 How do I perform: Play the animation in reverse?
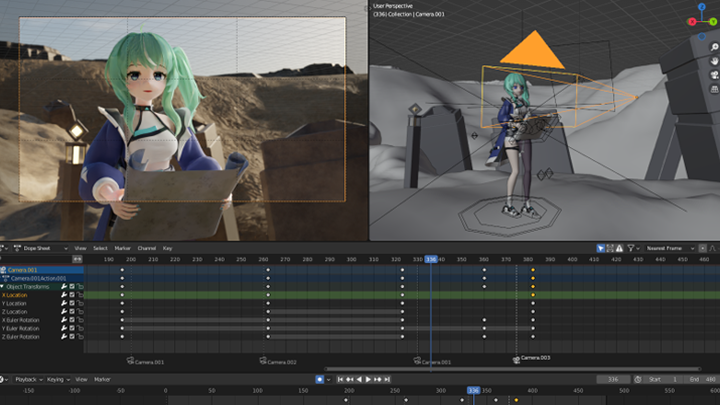pos(359,379)
